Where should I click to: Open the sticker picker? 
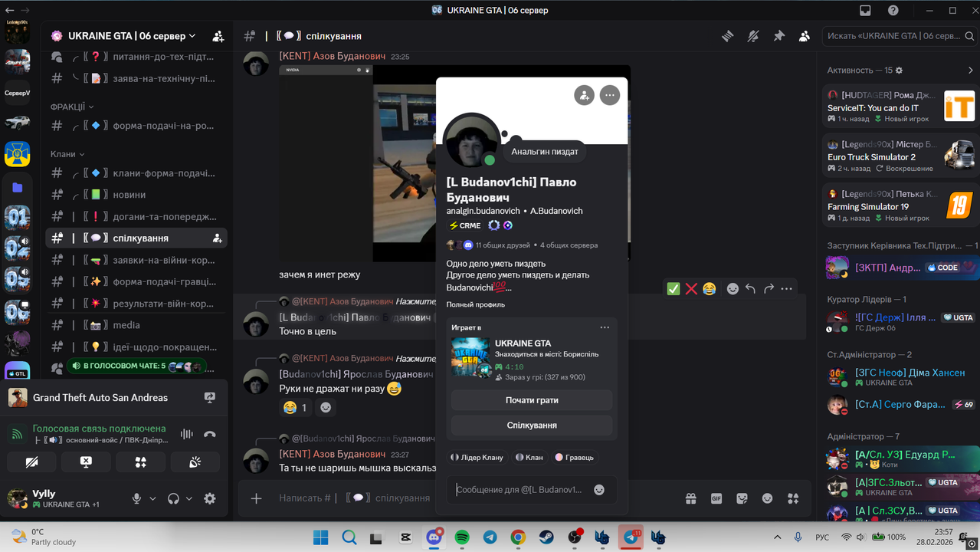click(x=742, y=498)
